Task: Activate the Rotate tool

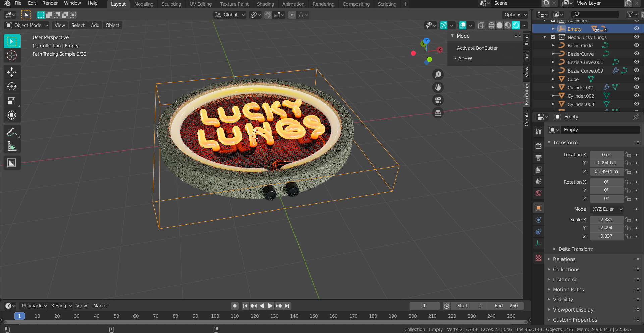Action: [x=12, y=86]
